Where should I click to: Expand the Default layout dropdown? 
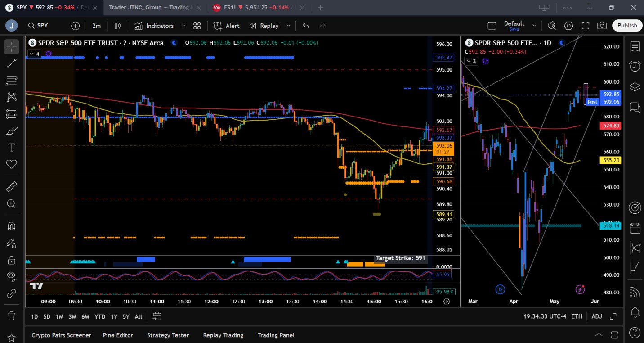coord(534,26)
